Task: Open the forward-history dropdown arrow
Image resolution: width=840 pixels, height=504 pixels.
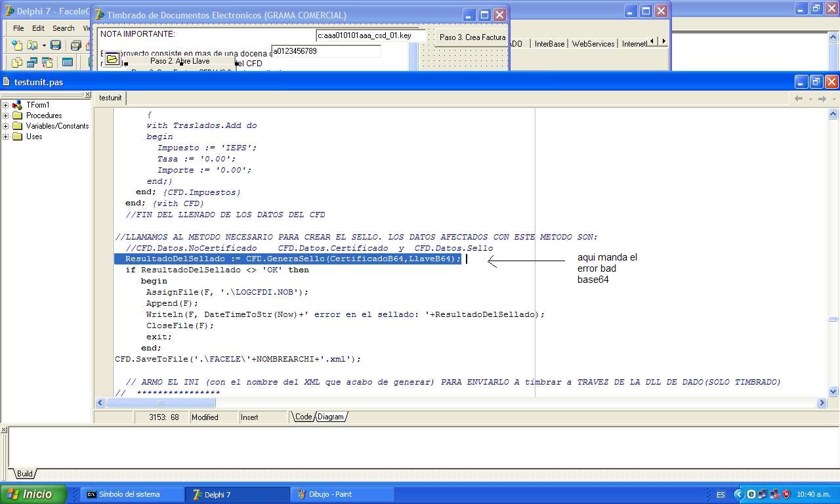Action: tap(834, 99)
